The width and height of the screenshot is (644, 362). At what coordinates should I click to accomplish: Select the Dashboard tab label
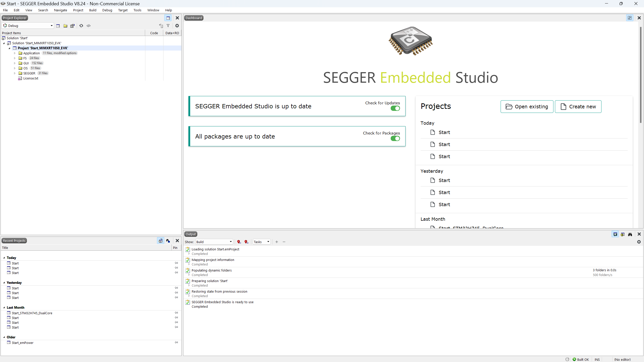[x=194, y=18]
